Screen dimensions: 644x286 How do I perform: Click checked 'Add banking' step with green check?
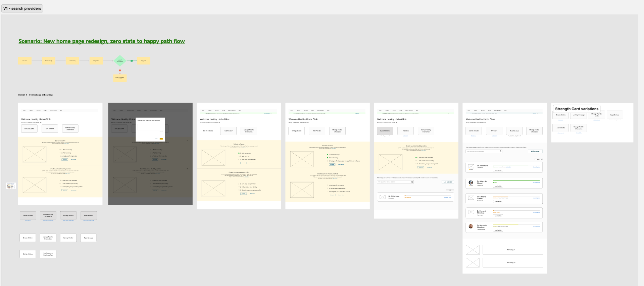333,158
